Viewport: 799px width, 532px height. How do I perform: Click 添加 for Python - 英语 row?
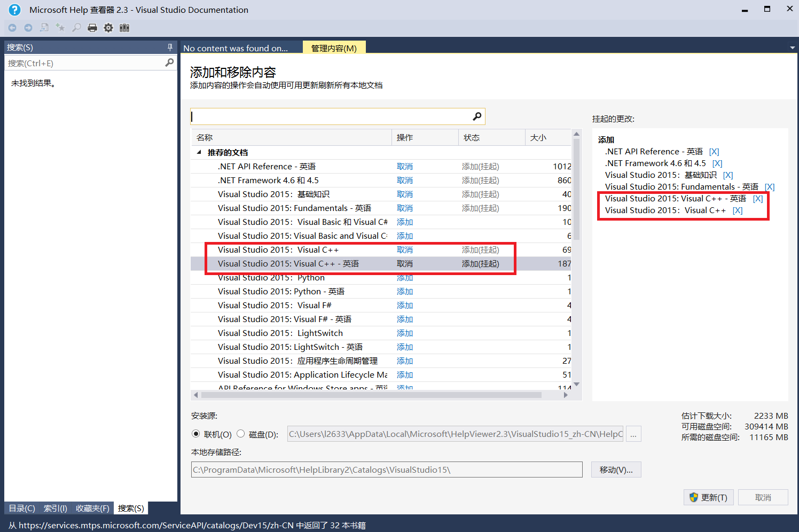(405, 292)
